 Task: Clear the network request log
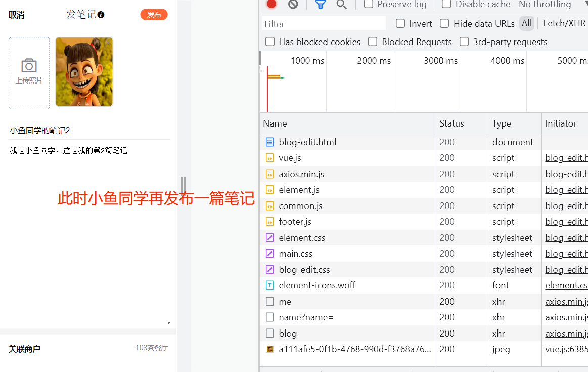tap(293, 5)
